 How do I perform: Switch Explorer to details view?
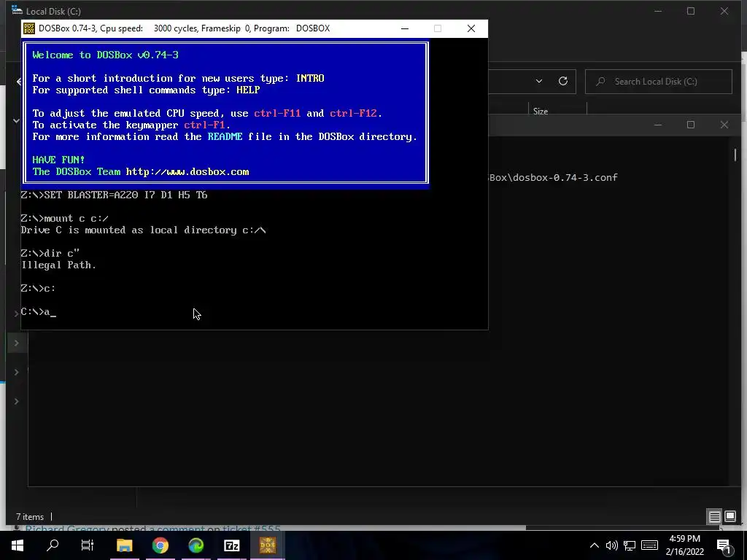(x=715, y=517)
